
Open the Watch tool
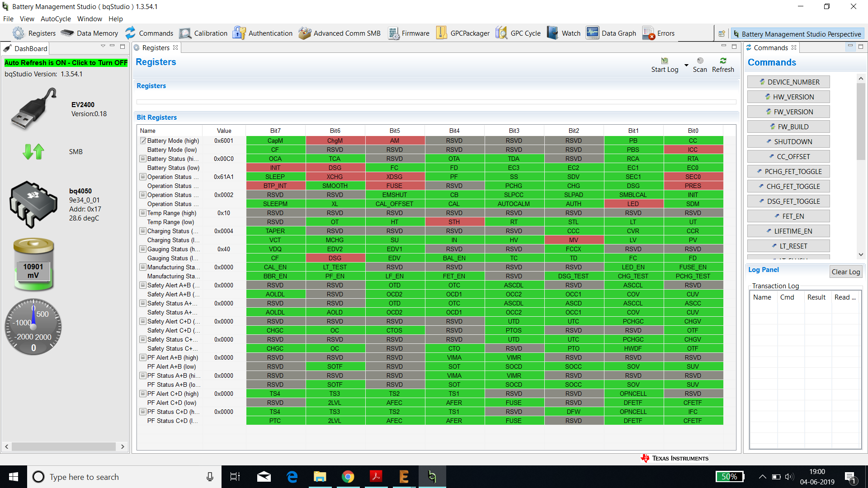click(564, 33)
